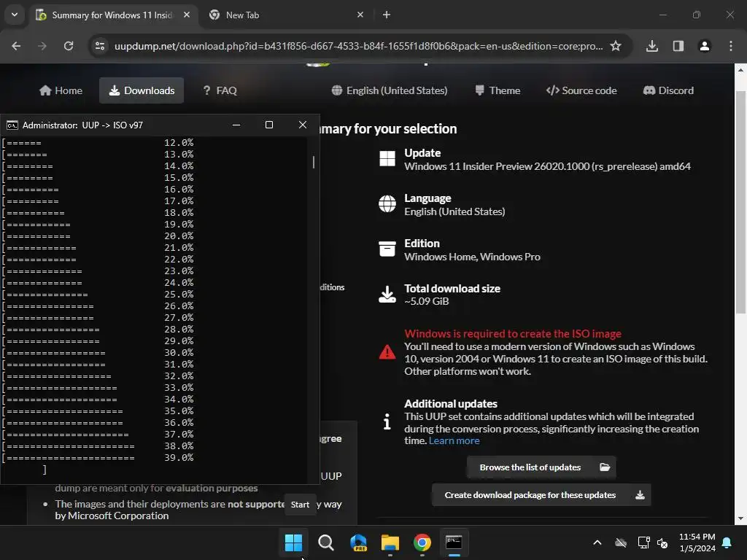
Task: Click the Windows logo Update icon
Action: (x=387, y=158)
